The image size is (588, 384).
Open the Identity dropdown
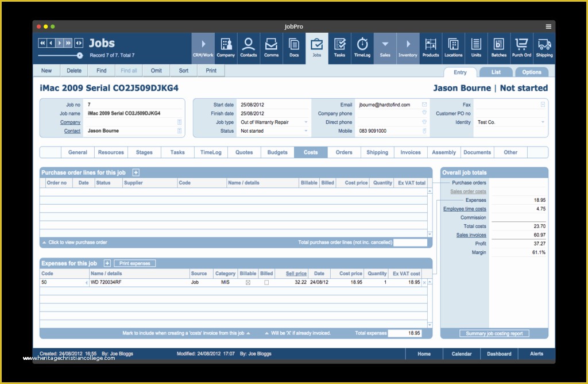pos(542,122)
